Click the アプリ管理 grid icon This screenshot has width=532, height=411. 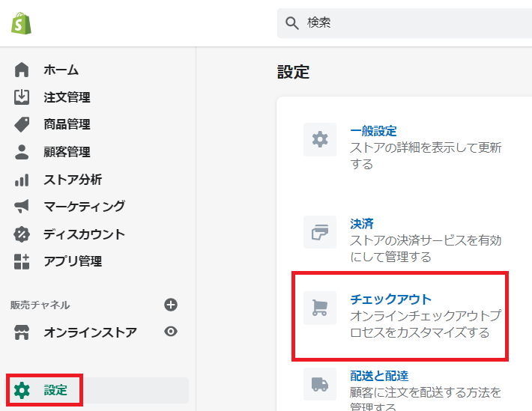tap(22, 261)
